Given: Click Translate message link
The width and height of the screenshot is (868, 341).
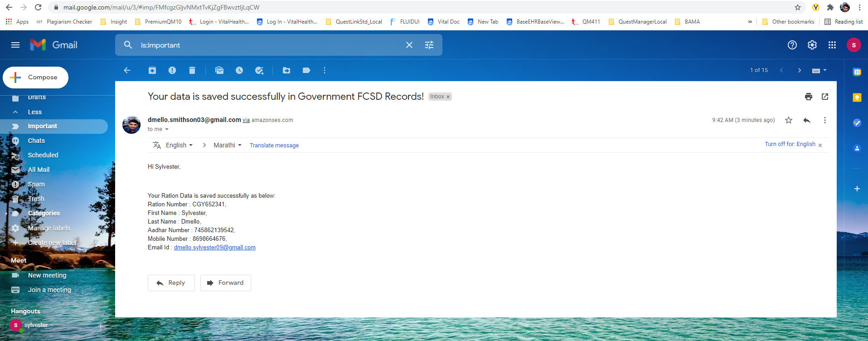Looking at the screenshot, I should (274, 146).
